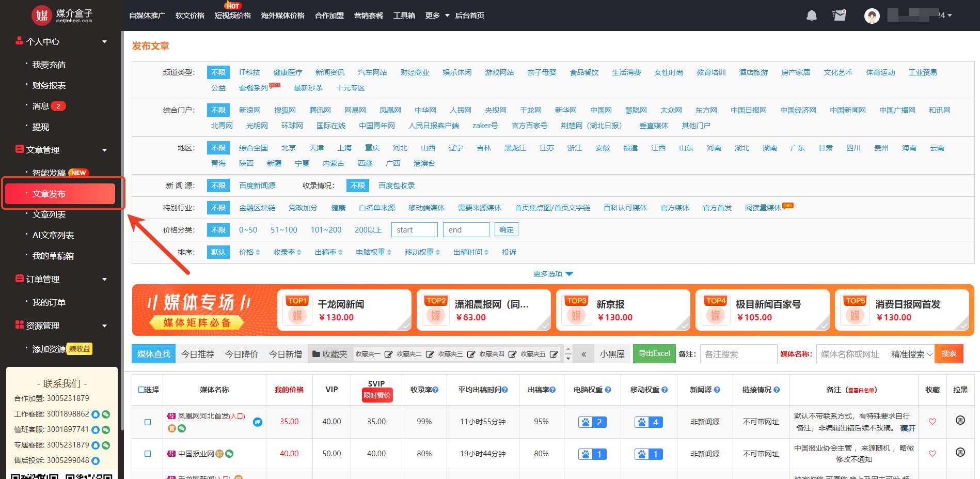Click the orange 搜索 button

tap(949, 354)
